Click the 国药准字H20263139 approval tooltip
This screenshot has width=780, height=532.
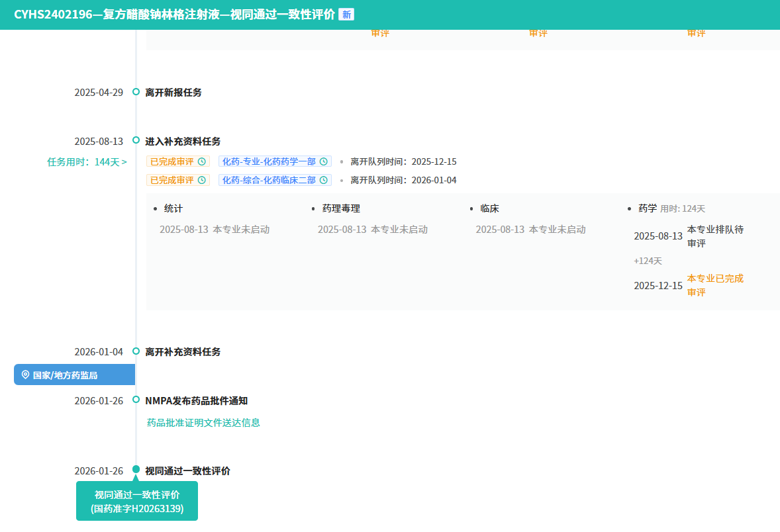tap(137, 502)
